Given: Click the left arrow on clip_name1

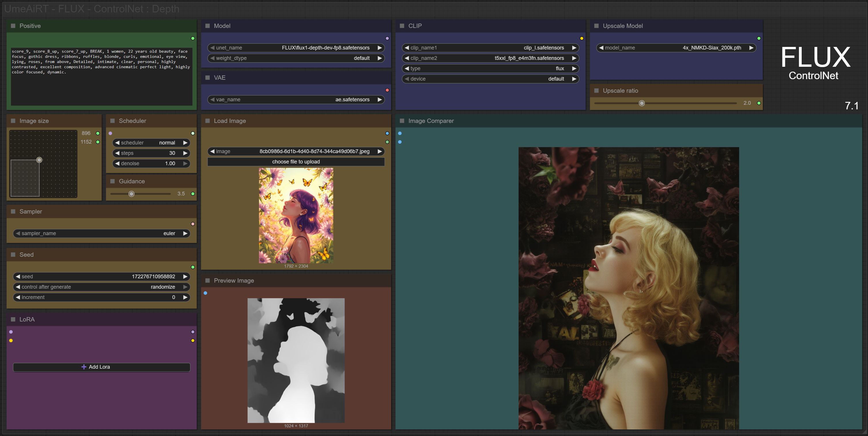Looking at the screenshot, I should 406,48.
